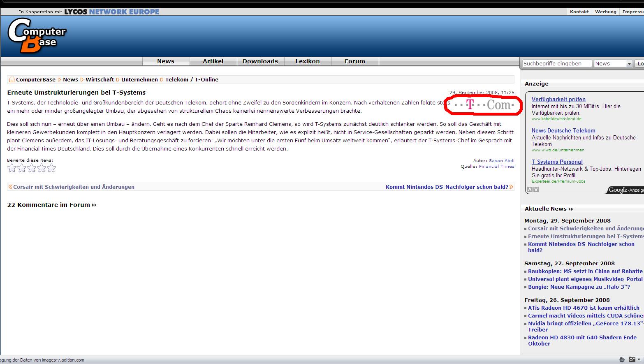
Task: Click the Anzeige heading in sidebar
Action: [537, 84]
